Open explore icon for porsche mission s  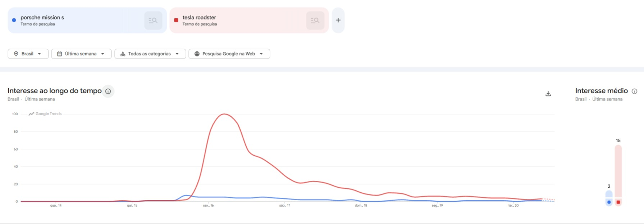point(153,21)
